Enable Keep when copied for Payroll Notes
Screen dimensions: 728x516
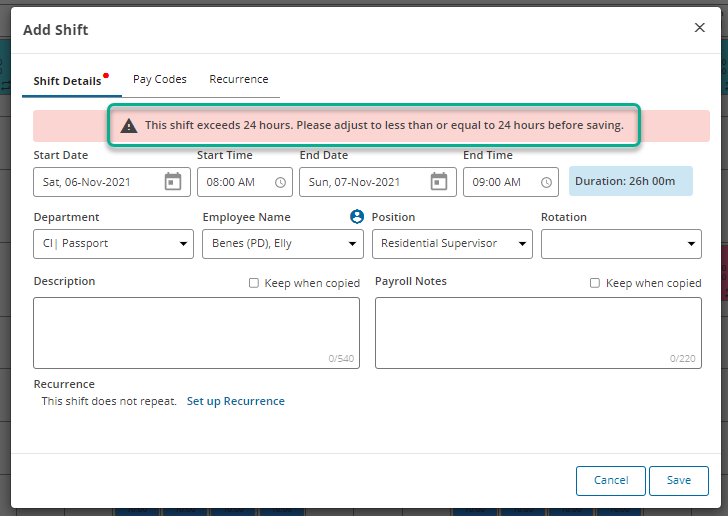click(595, 283)
